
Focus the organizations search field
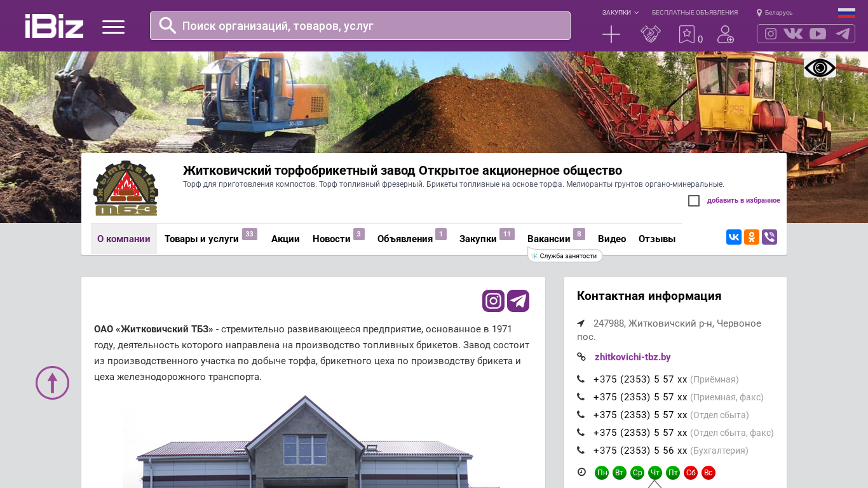coord(360,25)
